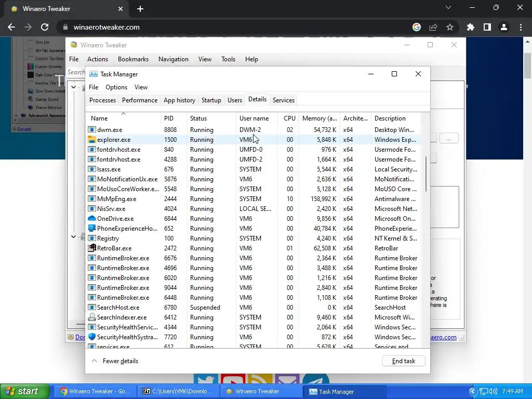Screen dimensions: 532x399
Task: Click the network icon in system tray
Action: (x=484, y=391)
